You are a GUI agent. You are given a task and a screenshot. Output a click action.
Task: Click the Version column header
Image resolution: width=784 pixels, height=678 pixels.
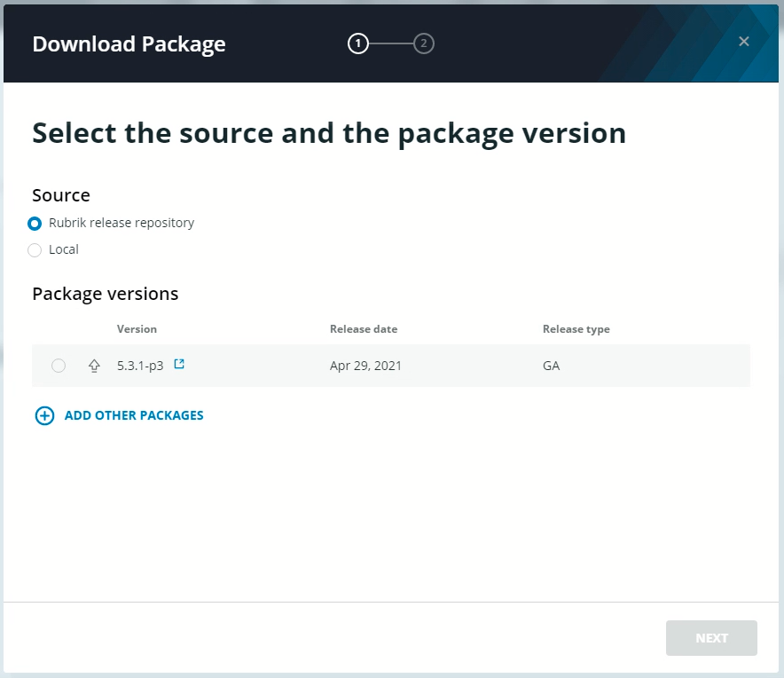click(x=137, y=328)
